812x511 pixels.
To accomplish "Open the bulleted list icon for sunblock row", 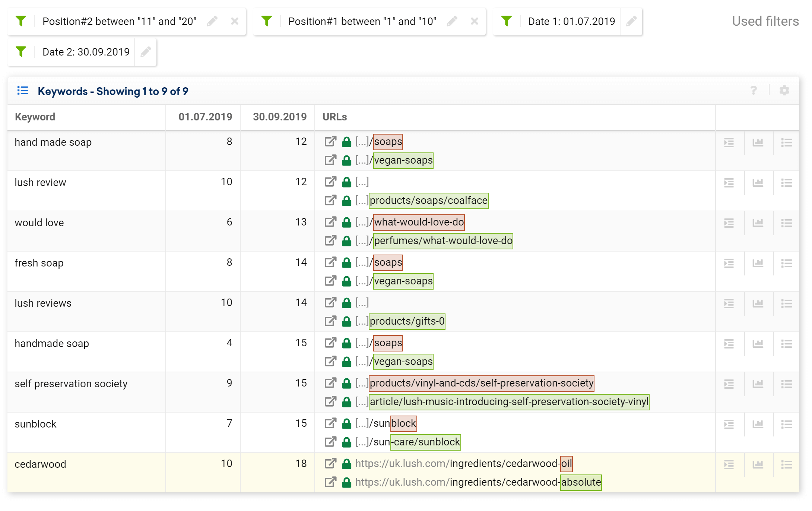I will [787, 424].
